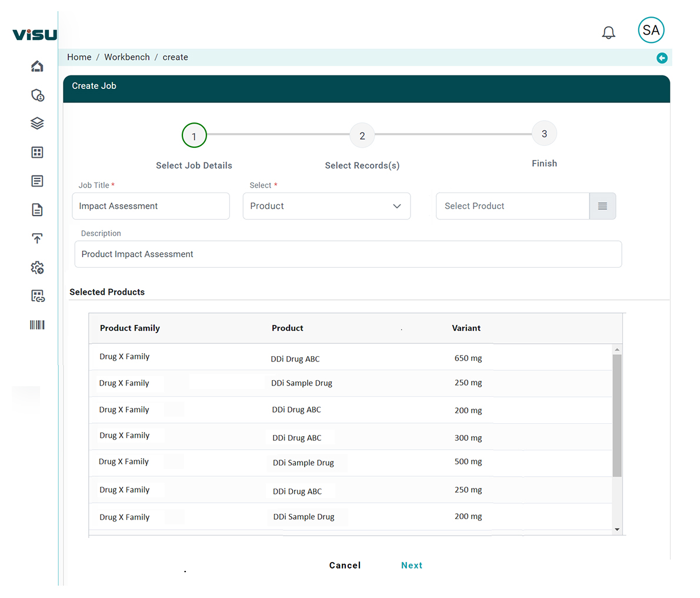Open the upload arrow sidebar icon

tap(37, 238)
